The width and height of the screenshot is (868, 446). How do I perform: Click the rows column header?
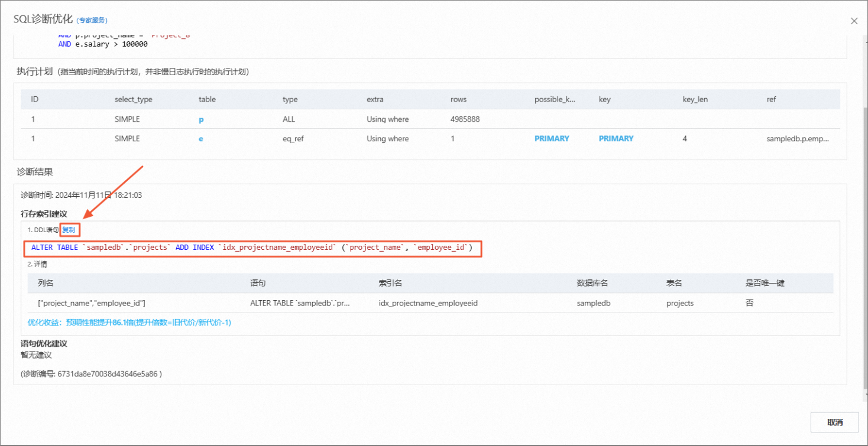coord(458,99)
